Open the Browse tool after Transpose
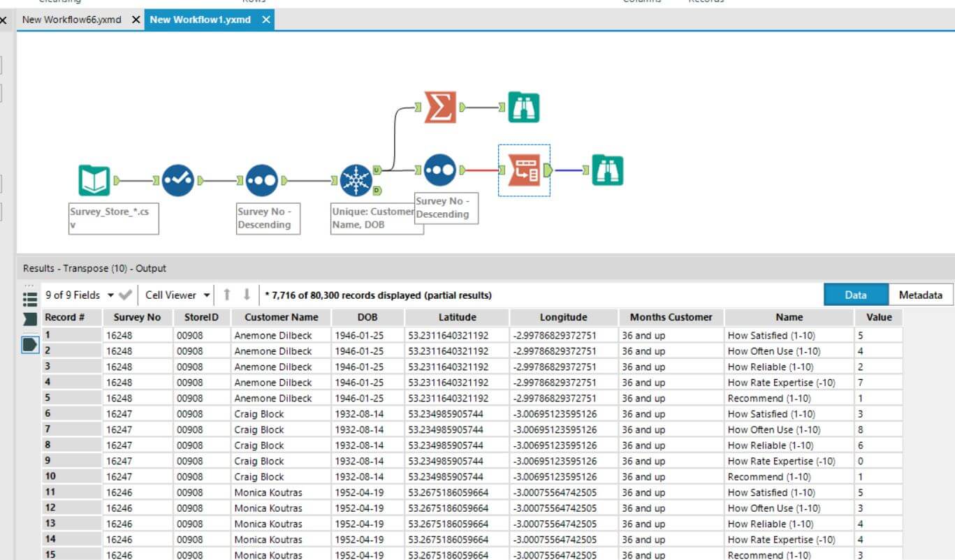Image resolution: width=955 pixels, height=560 pixels. click(607, 170)
